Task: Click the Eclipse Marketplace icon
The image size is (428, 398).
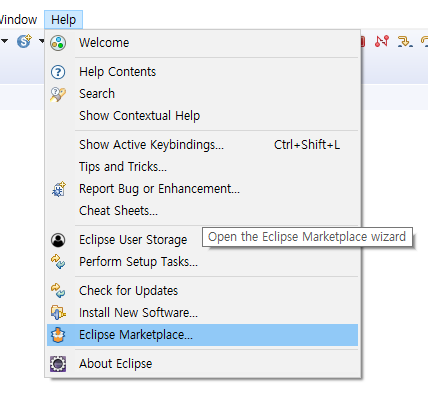Action: pyautogui.click(x=58, y=335)
